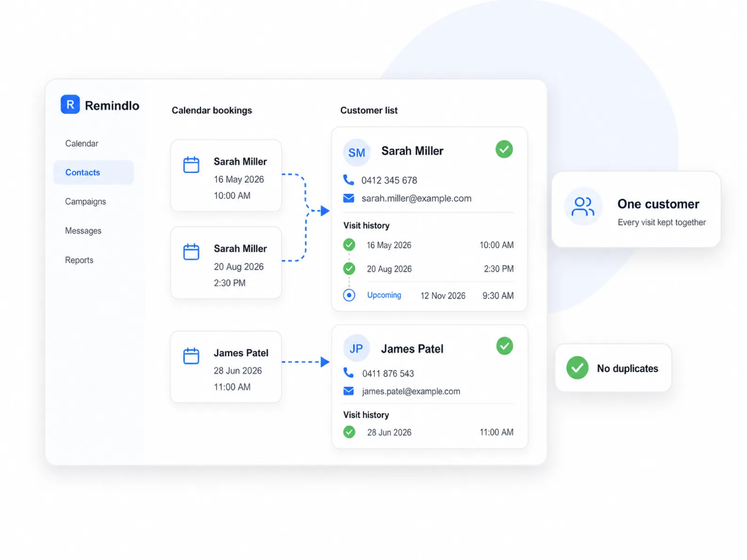Click check icon for Sarah's 16 May 2026 visit
Viewport: 747px width, 560px height.
coord(349,245)
